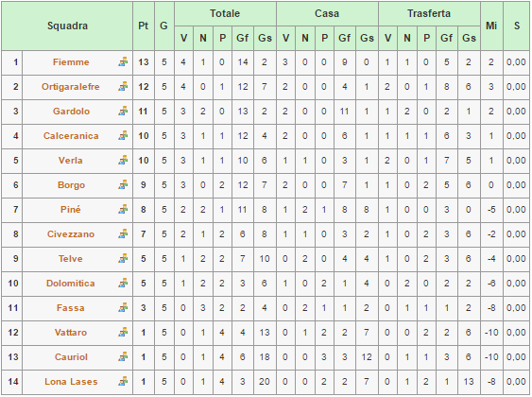Open the Telve team link
The image size is (532, 397).
(x=71, y=259)
